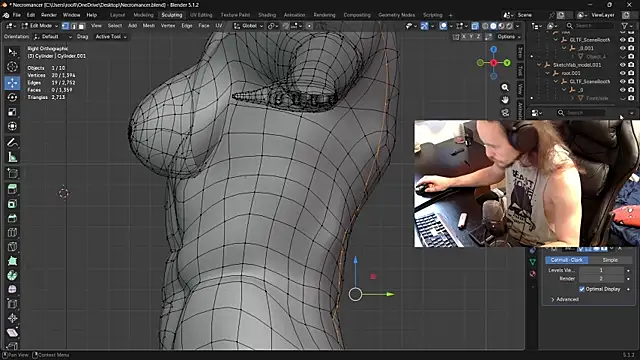Hide Sketchfab_model.001 with eye icon
This screenshot has height=360, width=640.
(622, 65)
